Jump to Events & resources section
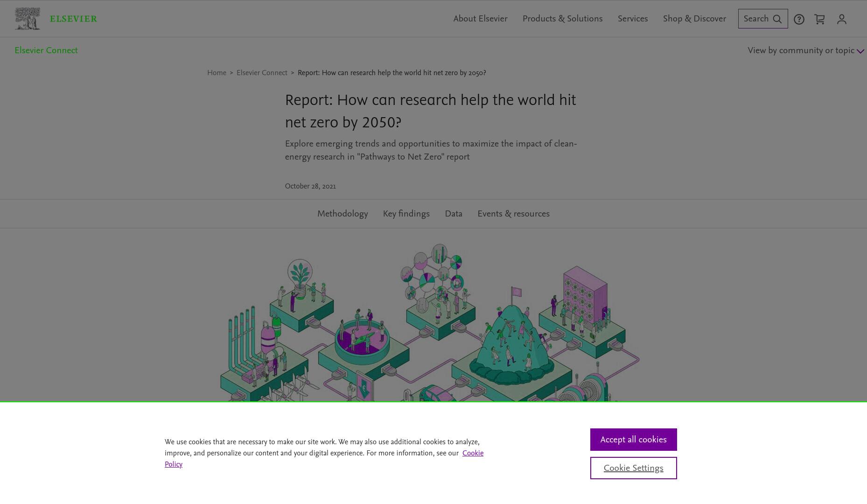This screenshot has width=867, height=504. coord(513,214)
